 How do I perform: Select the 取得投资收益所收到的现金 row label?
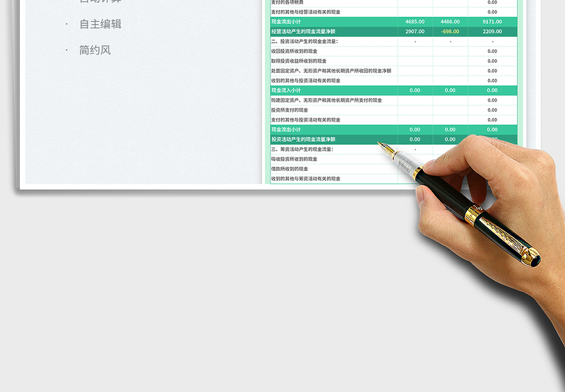click(299, 61)
